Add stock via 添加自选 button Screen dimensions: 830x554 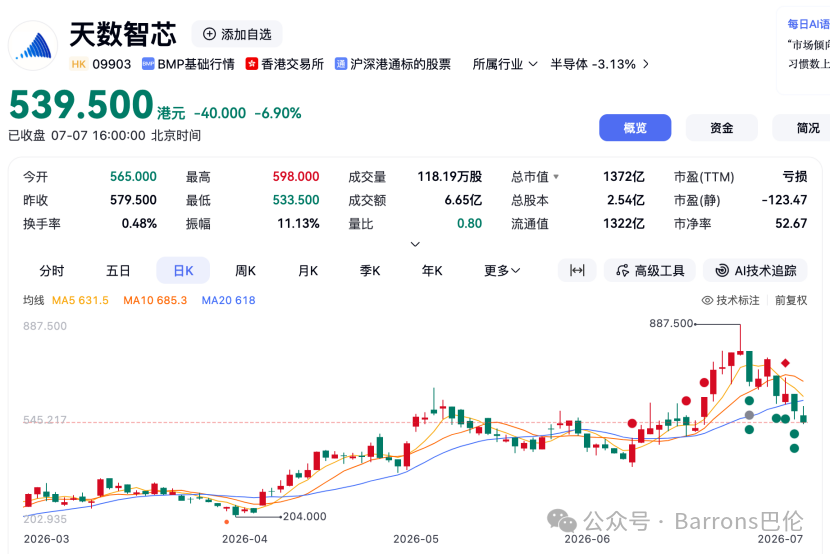pyautogui.click(x=237, y=34)
